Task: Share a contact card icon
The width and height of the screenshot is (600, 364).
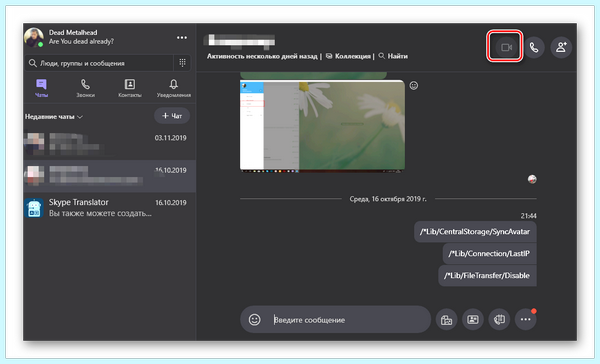Action: [x=473, y=319]
